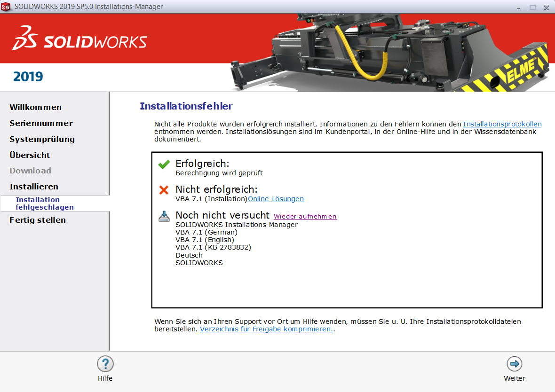Click the red X beside Nicht erfolgreich
This screenshot has width=555, height=392.
pos(164,190)
